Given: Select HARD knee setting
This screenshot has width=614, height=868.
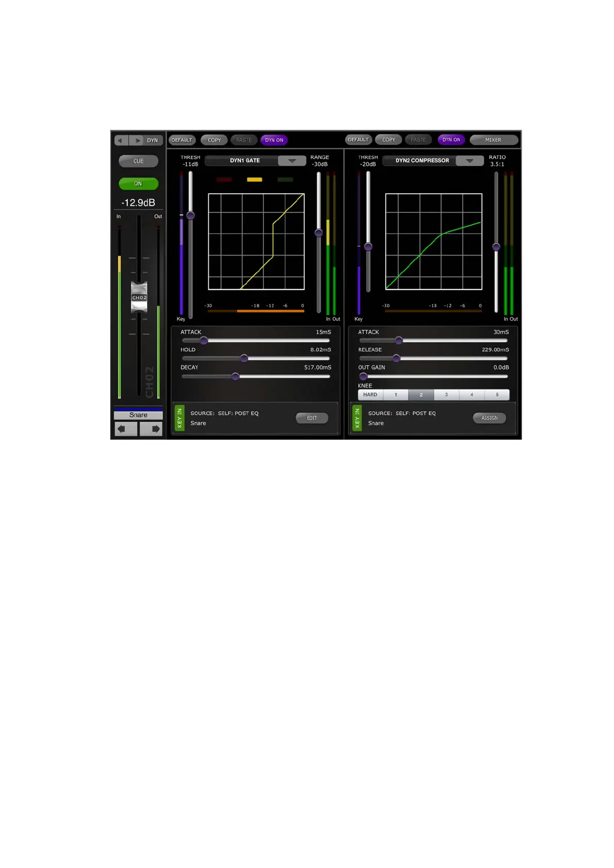Looking at the screenshot, I should click(x=370, y=395).
